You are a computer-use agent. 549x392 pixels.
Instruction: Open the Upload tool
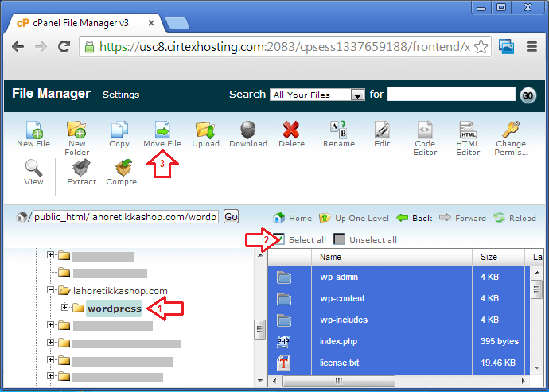pyautogui.click(x=205, y=130)
